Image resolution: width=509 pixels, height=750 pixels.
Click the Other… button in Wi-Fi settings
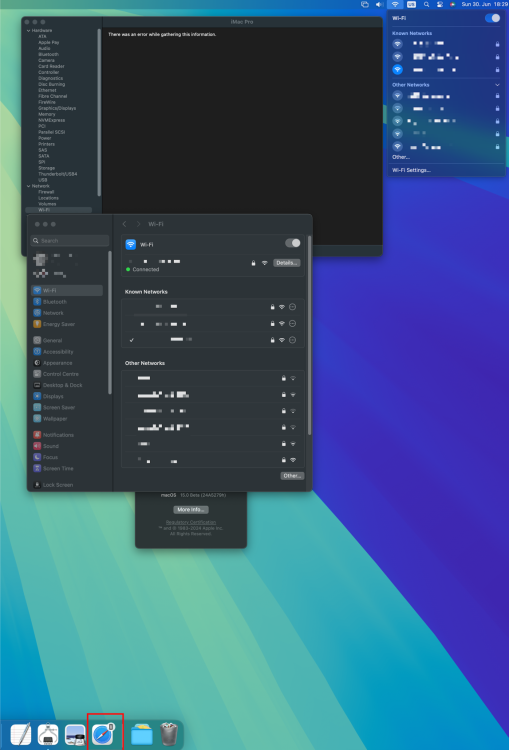(x=292, y=476)
